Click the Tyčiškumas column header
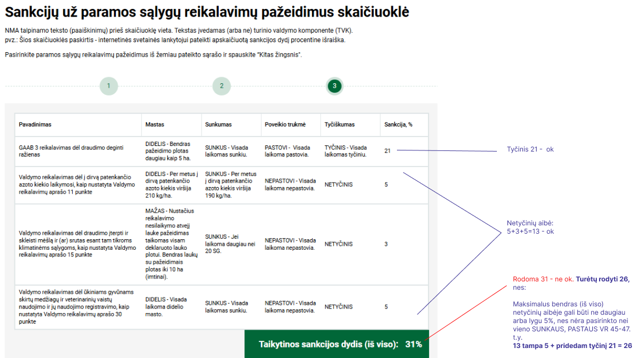Screen dimensions: 644x358 [x=339, y=125]
